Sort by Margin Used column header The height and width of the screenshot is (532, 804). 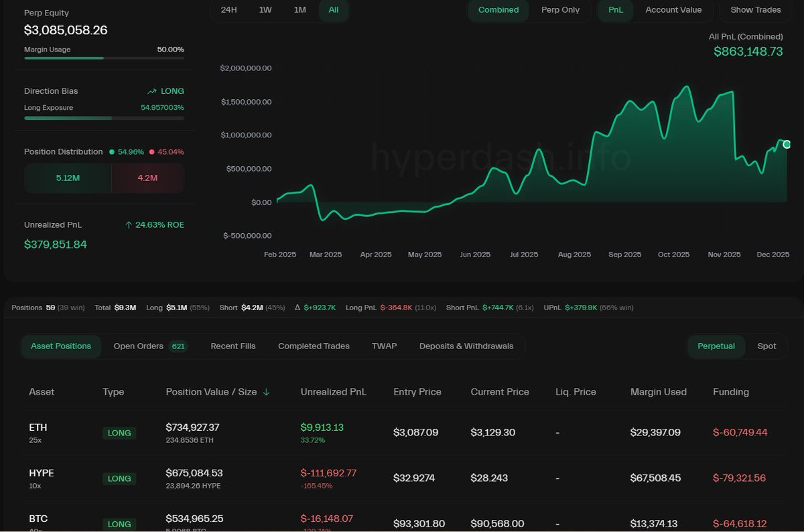click(659, 392)
